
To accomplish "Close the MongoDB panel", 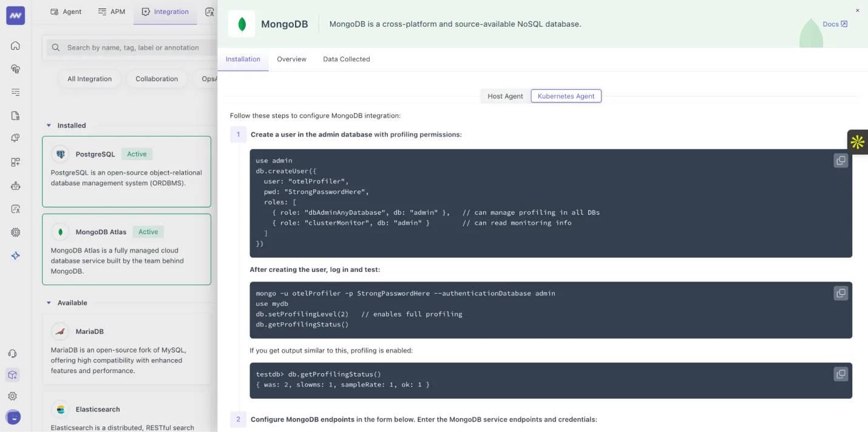I will (858, 10).
